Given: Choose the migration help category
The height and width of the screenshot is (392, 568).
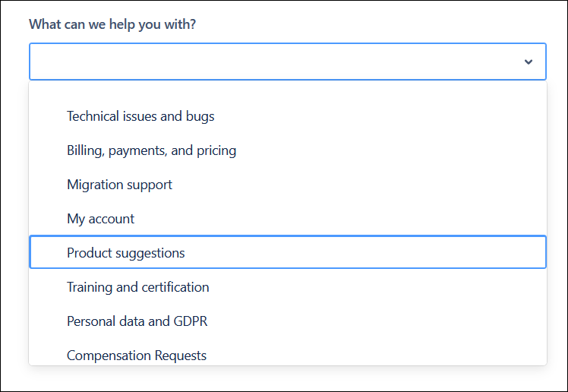Looking at the screenshot, I should pos(119,185).
